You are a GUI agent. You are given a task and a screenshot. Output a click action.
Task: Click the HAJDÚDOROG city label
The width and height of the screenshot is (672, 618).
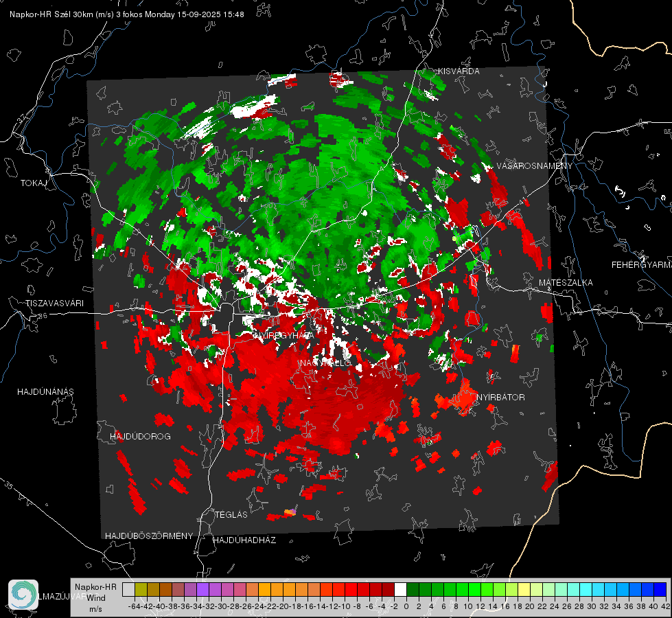click(140, 436)
